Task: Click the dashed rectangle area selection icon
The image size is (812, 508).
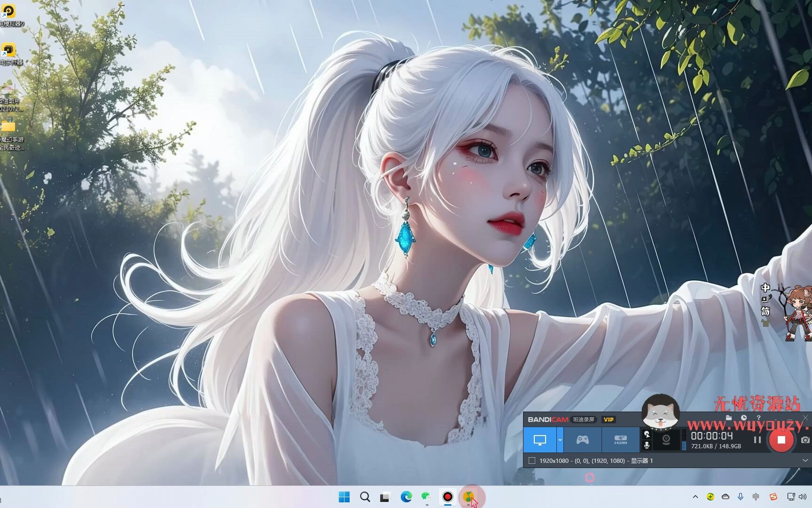Action: [531, 460]
